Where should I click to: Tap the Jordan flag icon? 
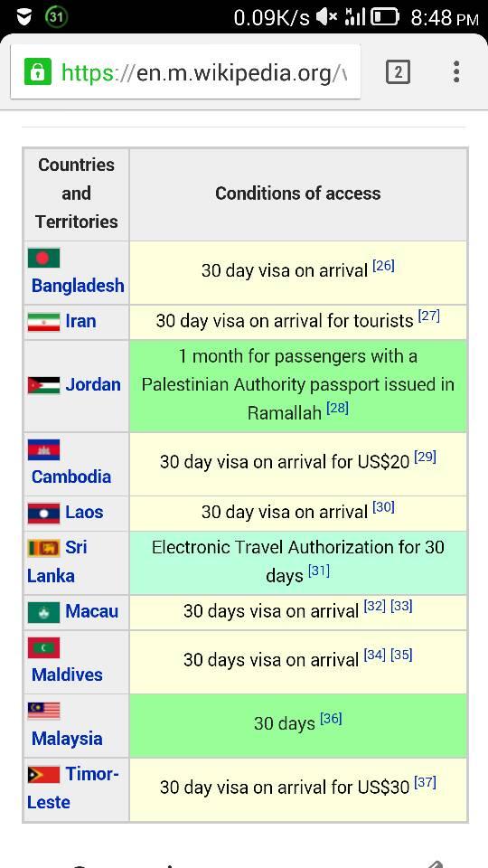click(43, 385)
